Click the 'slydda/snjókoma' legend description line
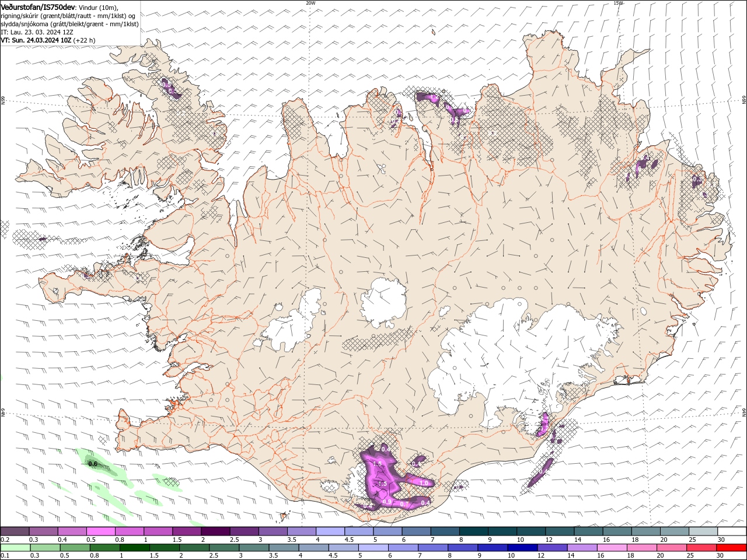 click(69, 24)
